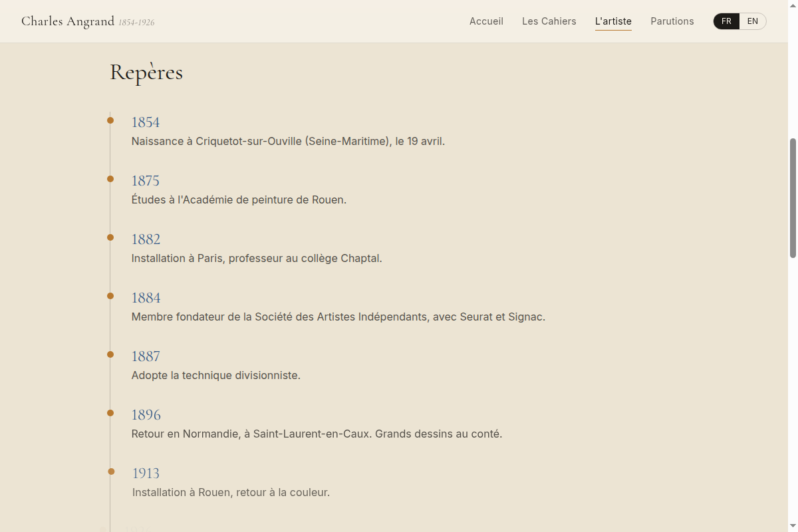Image resolution: width=798 pixels, height=532 pixels.
Task: Click text 'Installation à Paris, professeur au collège Chaptal'
Action: pyautogui.click(x=255, y=258)
